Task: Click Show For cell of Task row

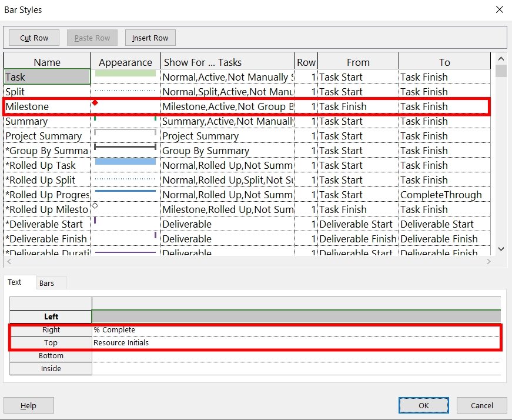Action: tap(228, 77)
